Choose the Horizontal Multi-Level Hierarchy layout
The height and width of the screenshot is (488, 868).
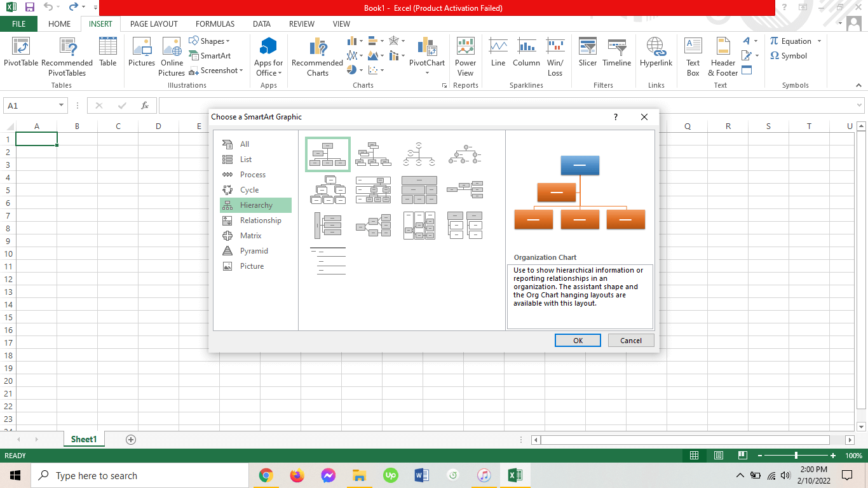point(328,226)
